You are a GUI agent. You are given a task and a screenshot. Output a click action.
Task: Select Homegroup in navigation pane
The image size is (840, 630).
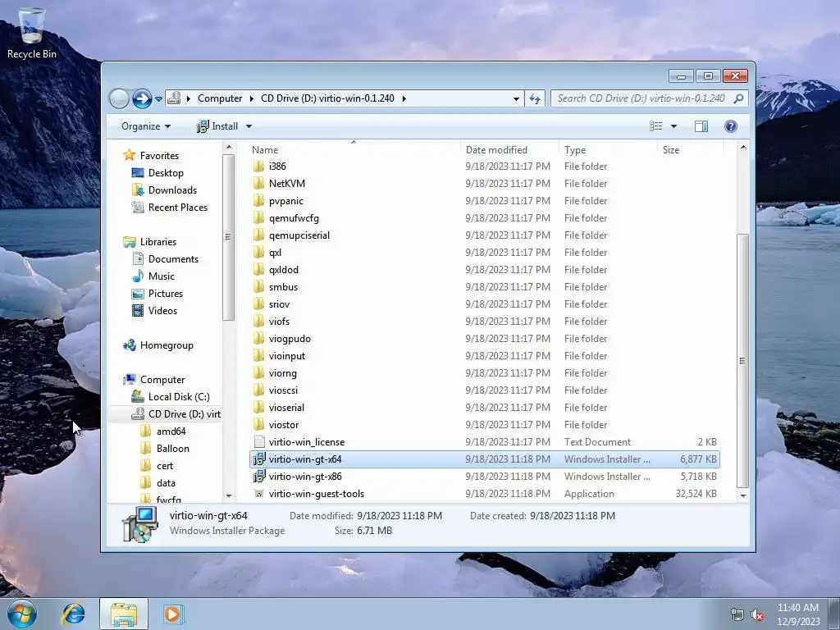158,345
